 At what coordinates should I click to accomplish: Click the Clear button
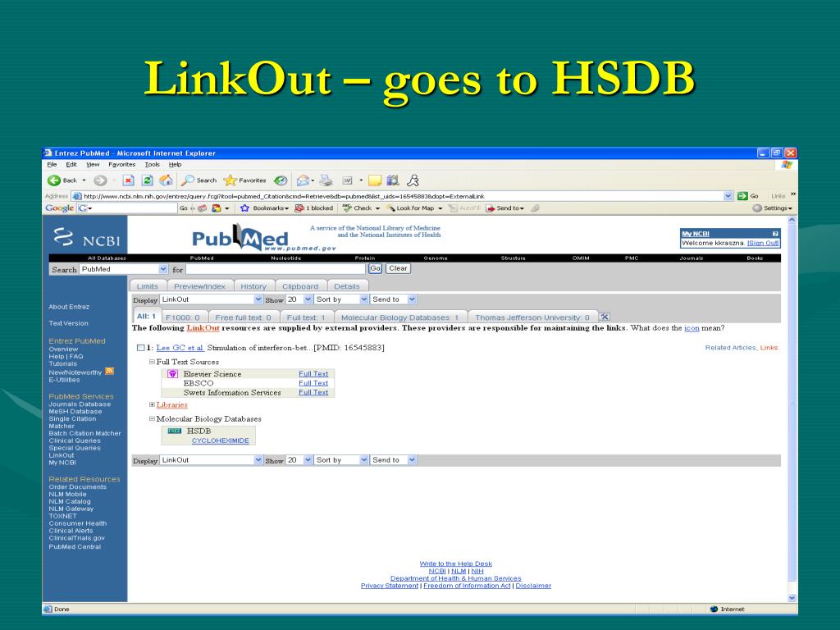398,268
